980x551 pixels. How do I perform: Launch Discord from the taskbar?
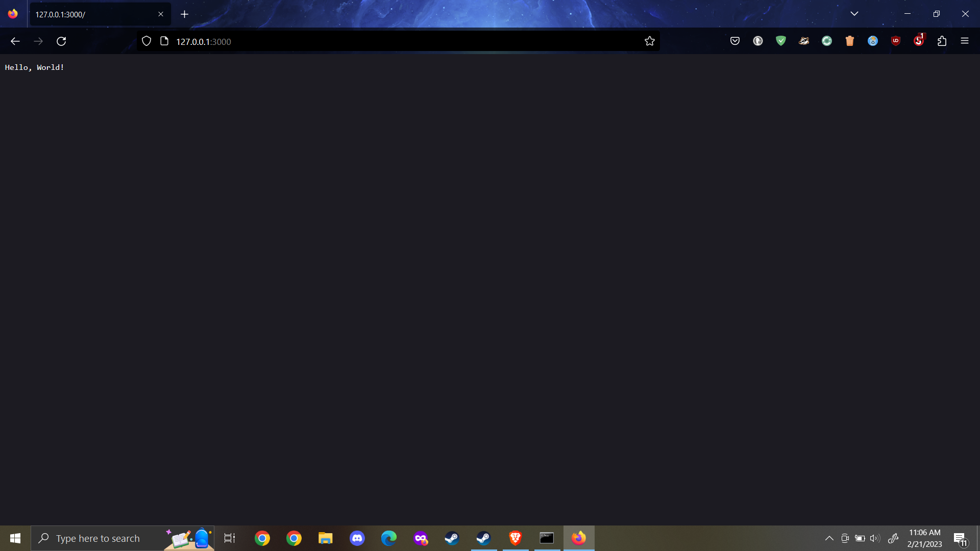(357, 538)
